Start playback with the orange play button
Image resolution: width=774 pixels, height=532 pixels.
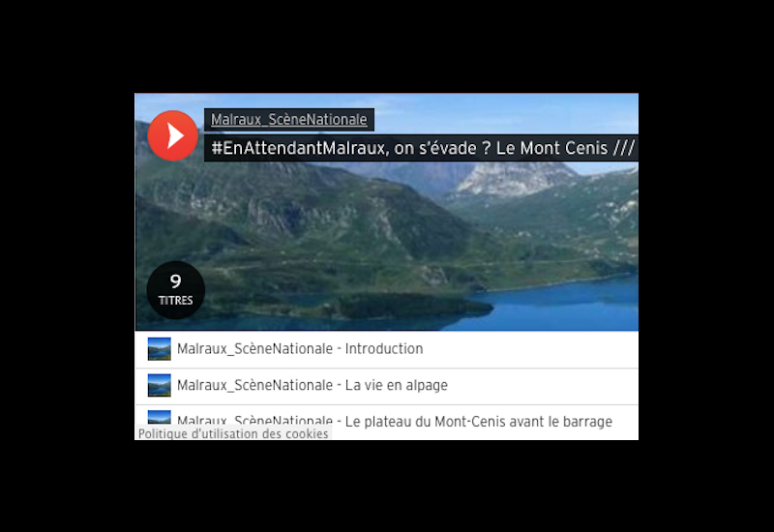[x=173, y=135]
